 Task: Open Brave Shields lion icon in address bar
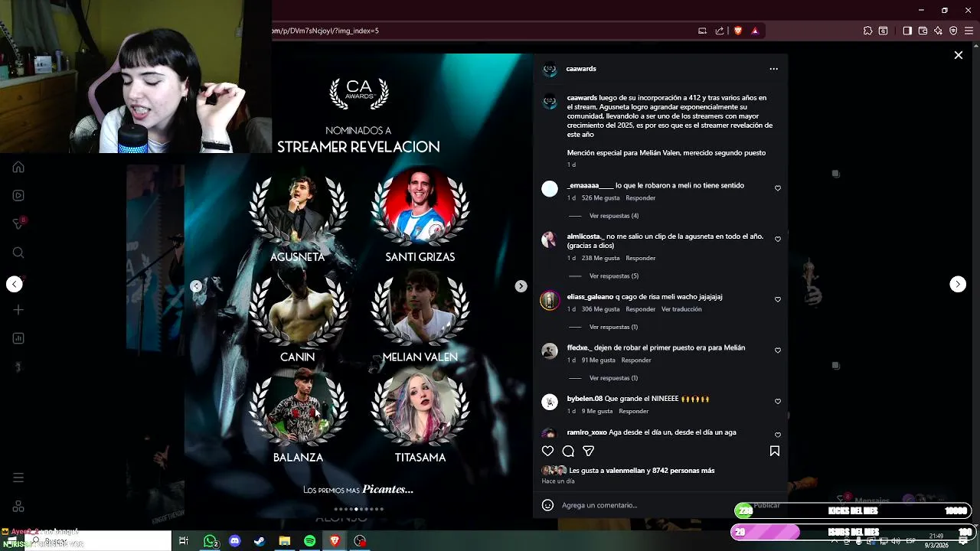(738, 31)
